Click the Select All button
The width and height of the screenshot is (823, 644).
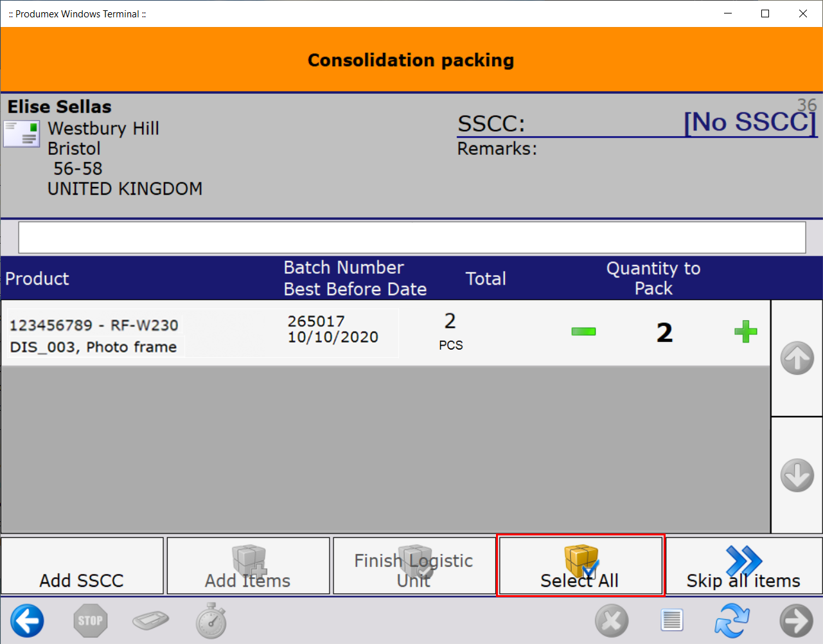tap(580, 566)
